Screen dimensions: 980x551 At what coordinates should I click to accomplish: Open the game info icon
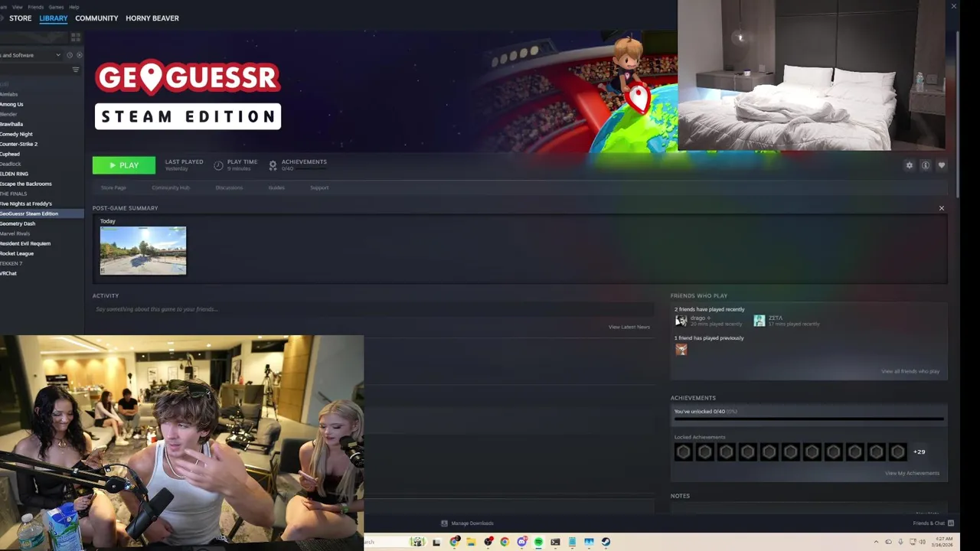pos(925,165)
